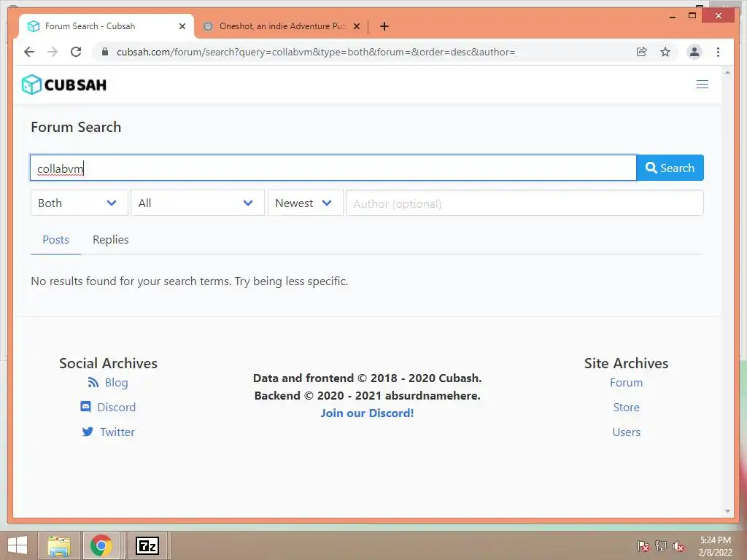
Task: Open the Discord link in Social Archives
Action: [x=116, y=407]
